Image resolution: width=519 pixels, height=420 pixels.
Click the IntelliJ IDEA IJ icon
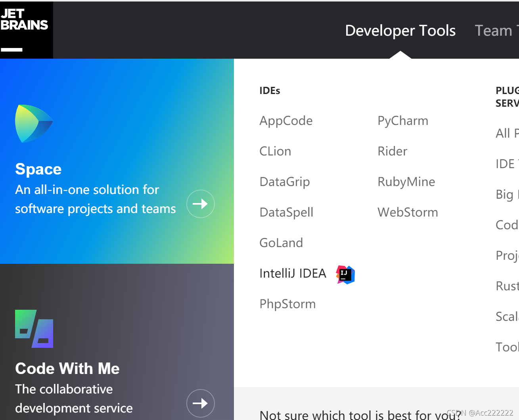click(345, 274)
